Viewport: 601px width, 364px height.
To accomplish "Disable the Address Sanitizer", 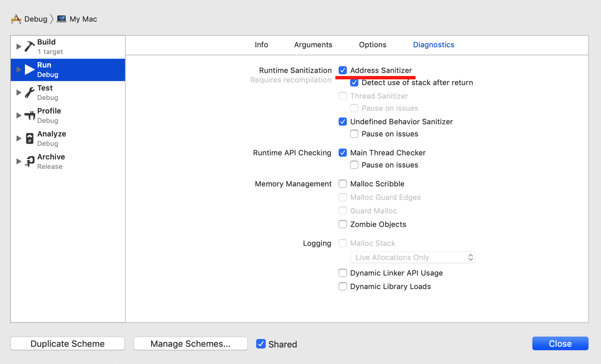I will point(343,70).
